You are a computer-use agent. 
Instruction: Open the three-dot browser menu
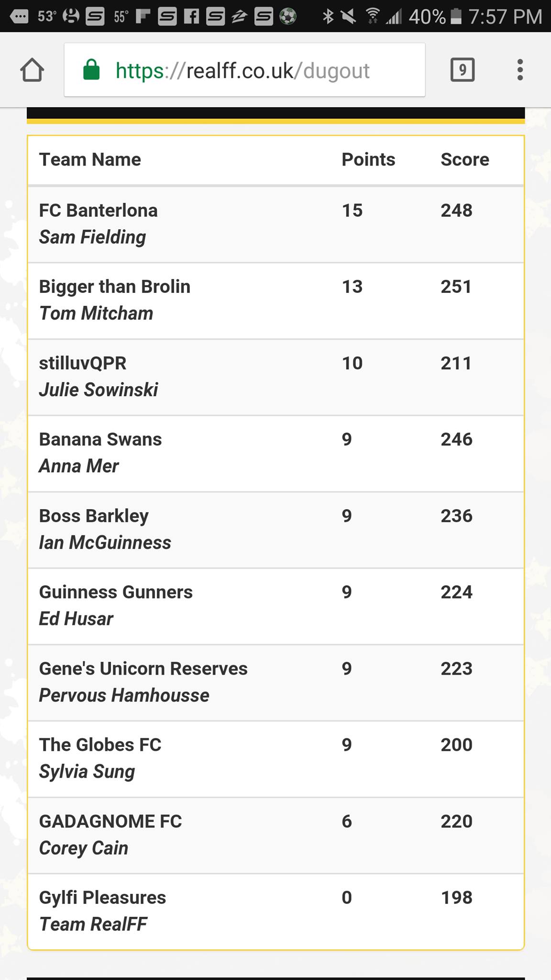pyautogui.click(x=520, y=70)
